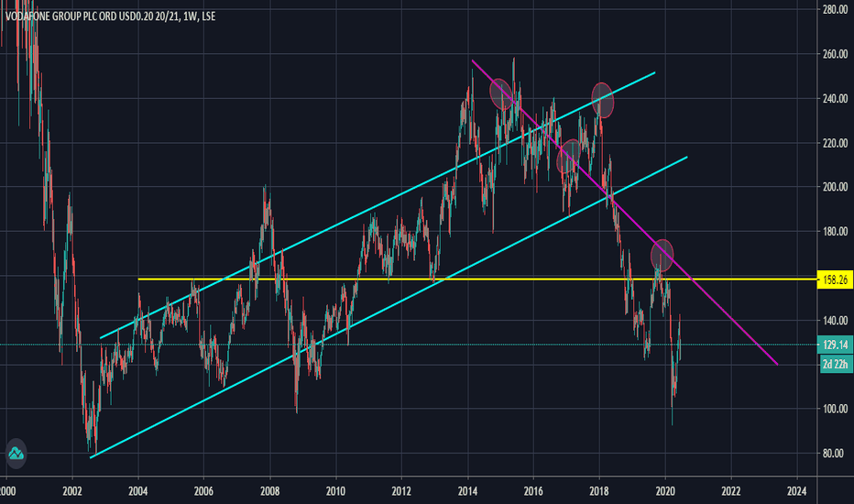Select the ellipse marker near 2020 high

click(x=662, y=255)
